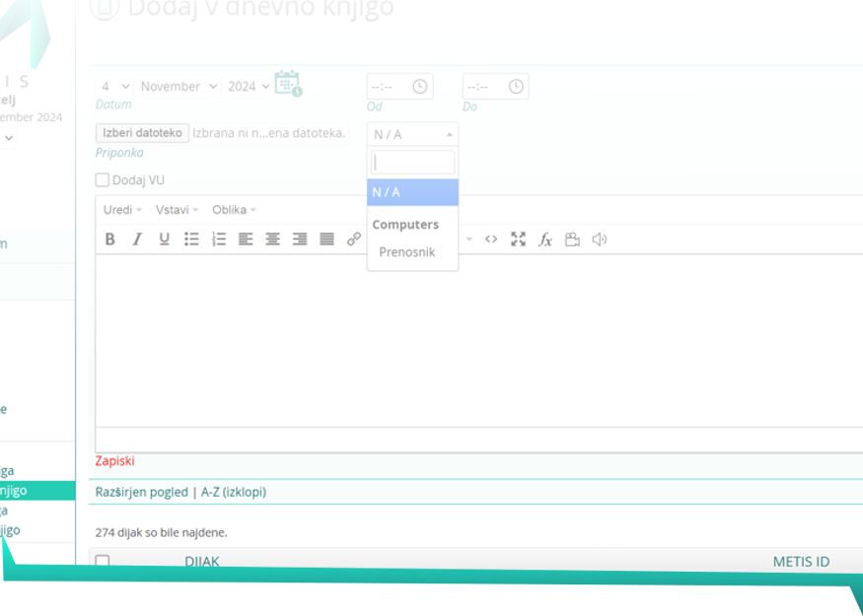
Task: Open the Vstavi editor menu
Action: 177,210
